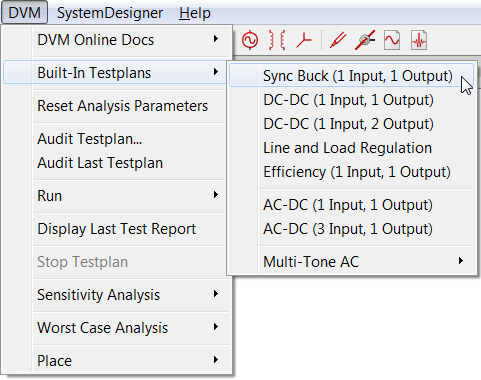
Task: Click the AC voltage source toolbar icon
Action: pos(250,40)
